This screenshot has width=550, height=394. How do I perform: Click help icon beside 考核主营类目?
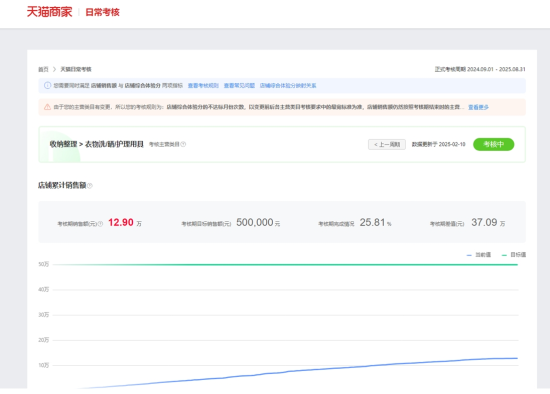pos(183,144)
